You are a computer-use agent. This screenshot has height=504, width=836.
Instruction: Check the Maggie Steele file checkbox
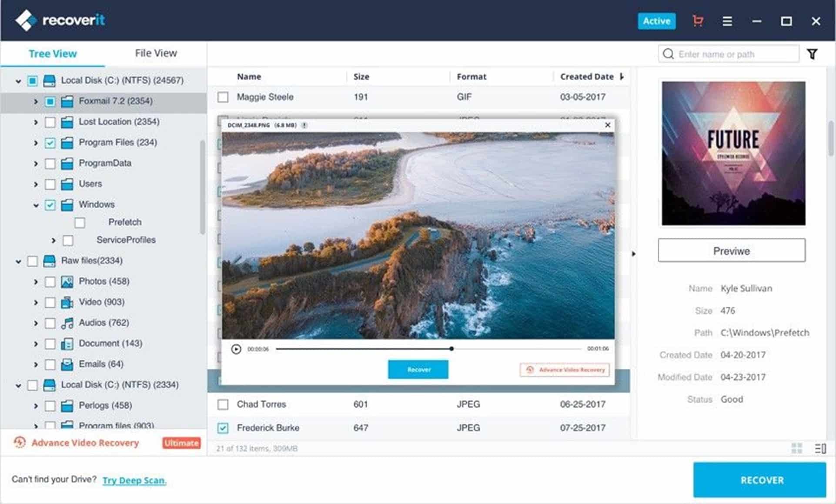[223, 97]
